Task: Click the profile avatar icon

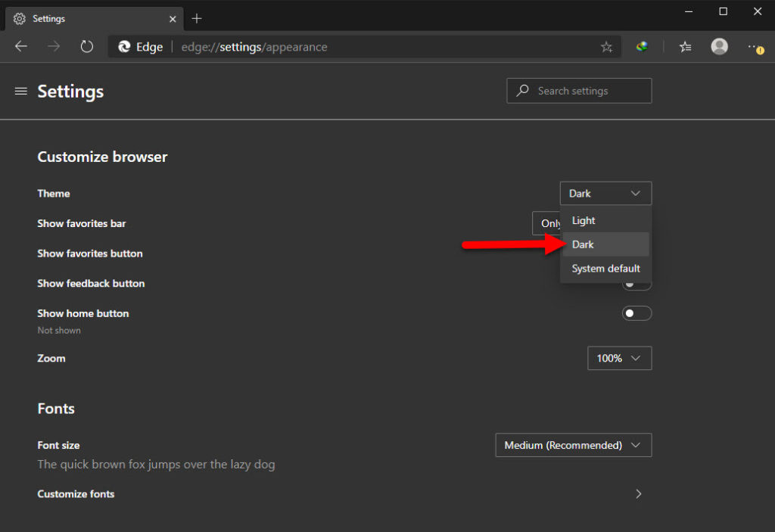Action: [719, 46]
